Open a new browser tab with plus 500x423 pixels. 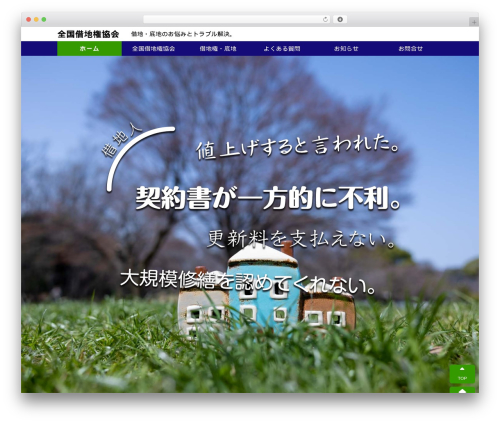tap(474, 22)
